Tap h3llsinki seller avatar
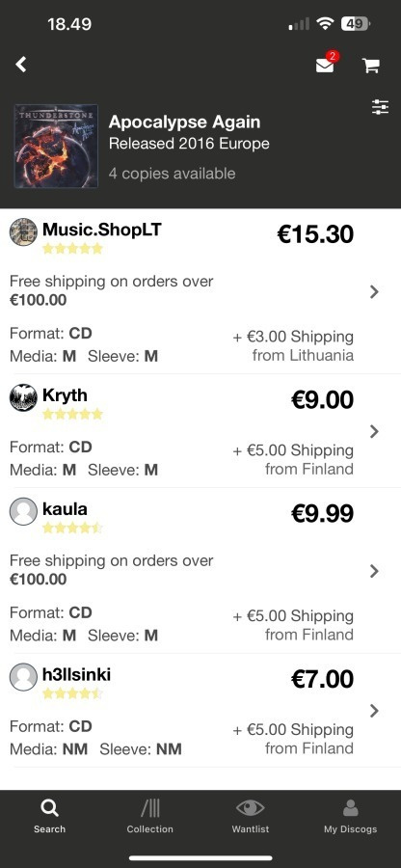401x868 pixels. tap(23, 677)
